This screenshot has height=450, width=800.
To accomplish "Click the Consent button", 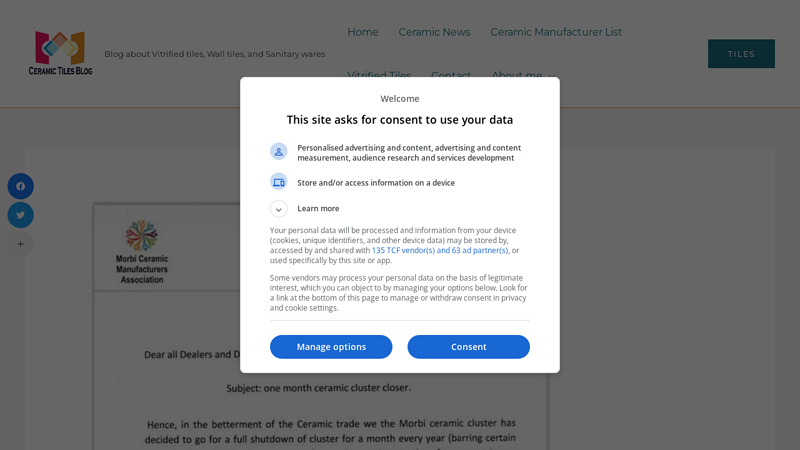I will (x=468, y=347).
